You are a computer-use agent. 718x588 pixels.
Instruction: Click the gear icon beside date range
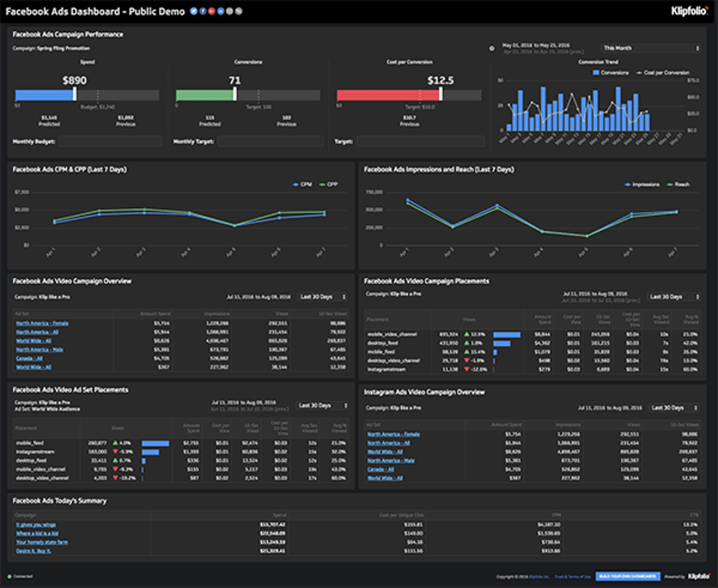[x=492, y=48]
